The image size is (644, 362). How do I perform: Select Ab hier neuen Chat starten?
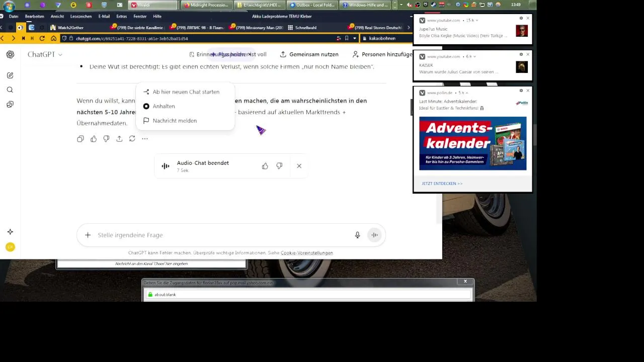[x=185, y=92]
